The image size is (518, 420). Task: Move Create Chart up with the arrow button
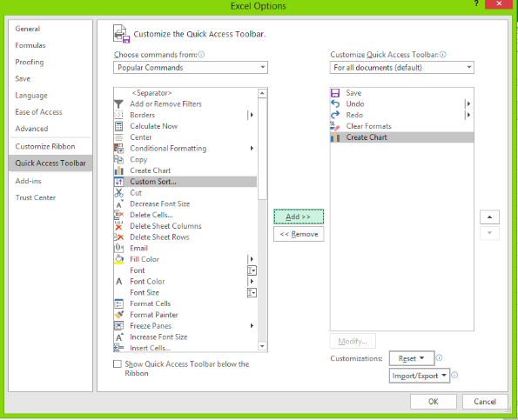[x=489, y=217]
